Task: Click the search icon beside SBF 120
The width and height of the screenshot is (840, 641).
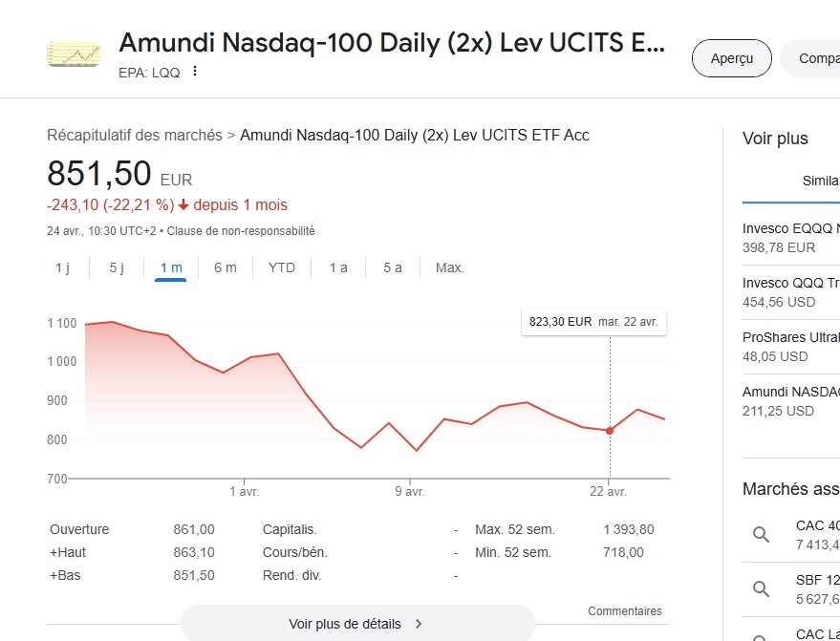Action: tap(762, 589)
